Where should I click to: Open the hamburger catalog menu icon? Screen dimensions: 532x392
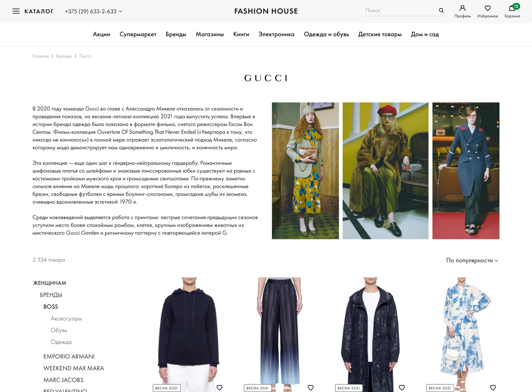16,11
